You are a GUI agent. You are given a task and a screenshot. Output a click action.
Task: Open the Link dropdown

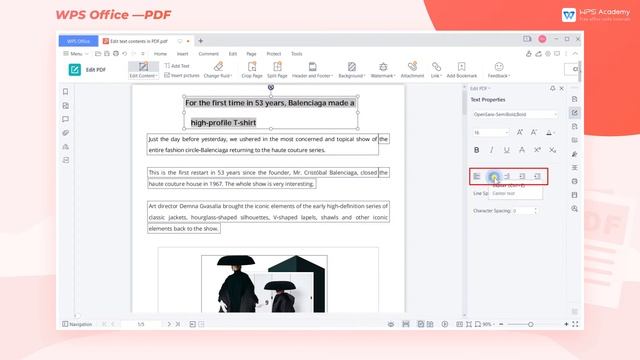tap(436, 70)
